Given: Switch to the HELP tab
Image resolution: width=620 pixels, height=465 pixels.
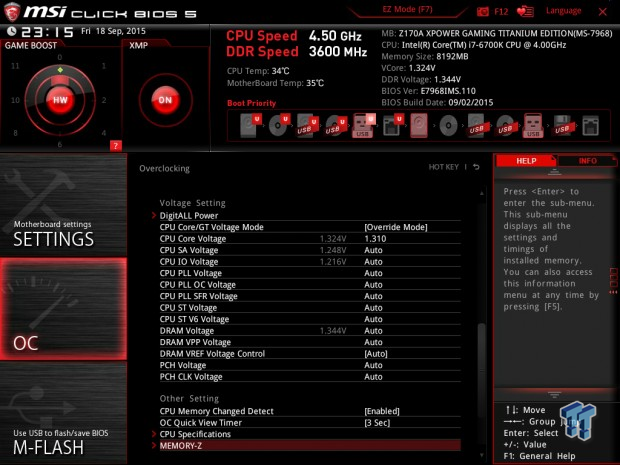Looking at the screenshot, I should coord(526,161).
